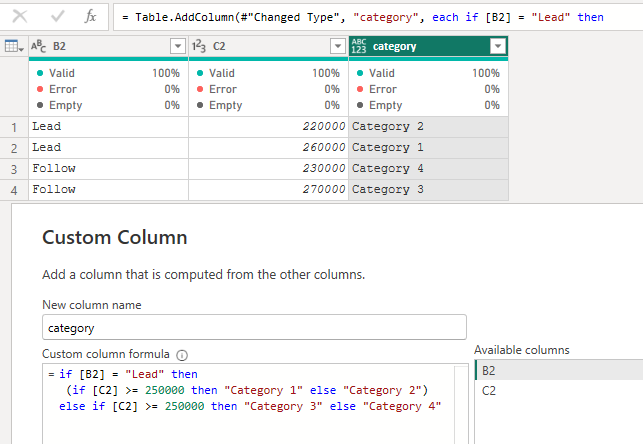Select row number 2
643x444 pixels.
click(x=14, y=148)
